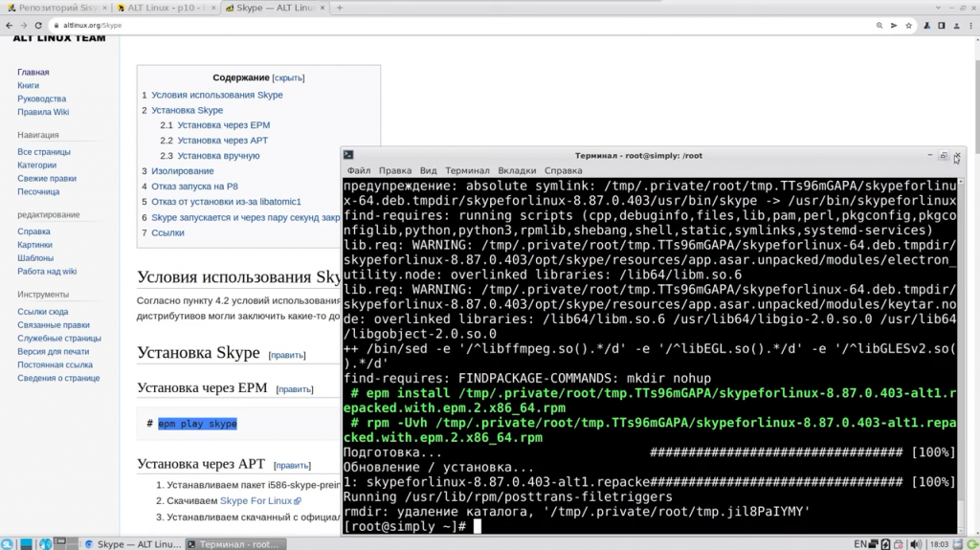Close the Skype — ALT Linux tab
Screen dimensions: 980x550
(323, 8)
